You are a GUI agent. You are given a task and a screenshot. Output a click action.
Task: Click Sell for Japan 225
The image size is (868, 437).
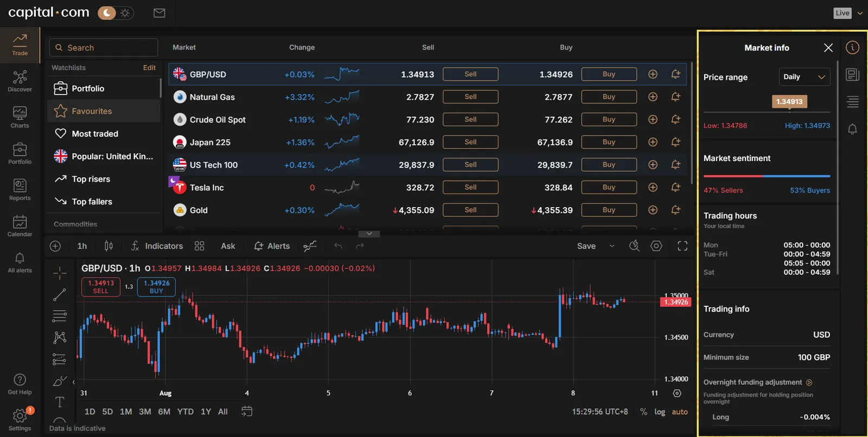pos(470,142)
